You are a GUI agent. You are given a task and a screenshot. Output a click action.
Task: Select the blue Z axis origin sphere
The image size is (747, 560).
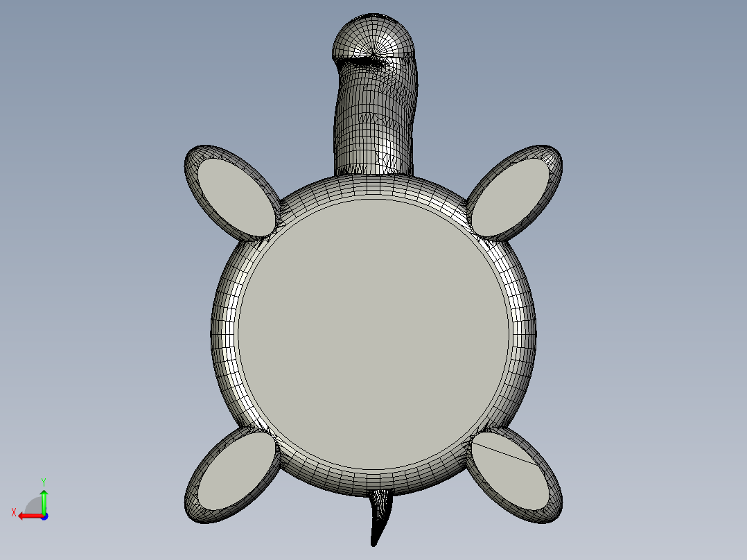coord(44,516)
